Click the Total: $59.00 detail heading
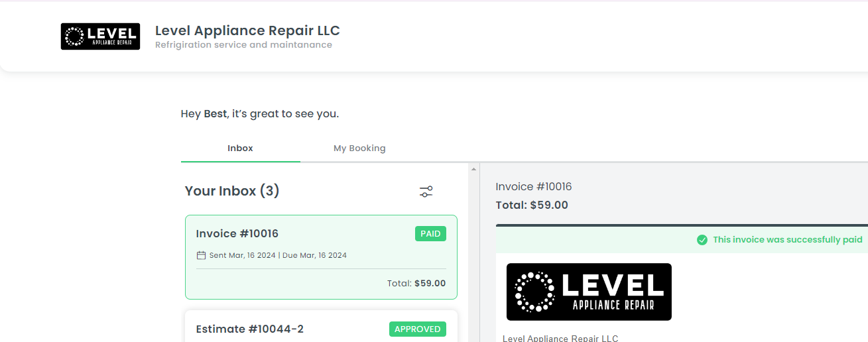This screenshot has height=342, width=868. tap(532, 205)
